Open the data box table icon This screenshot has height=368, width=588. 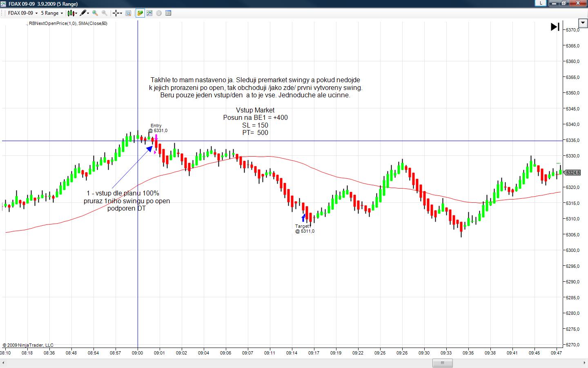(168, 13)
